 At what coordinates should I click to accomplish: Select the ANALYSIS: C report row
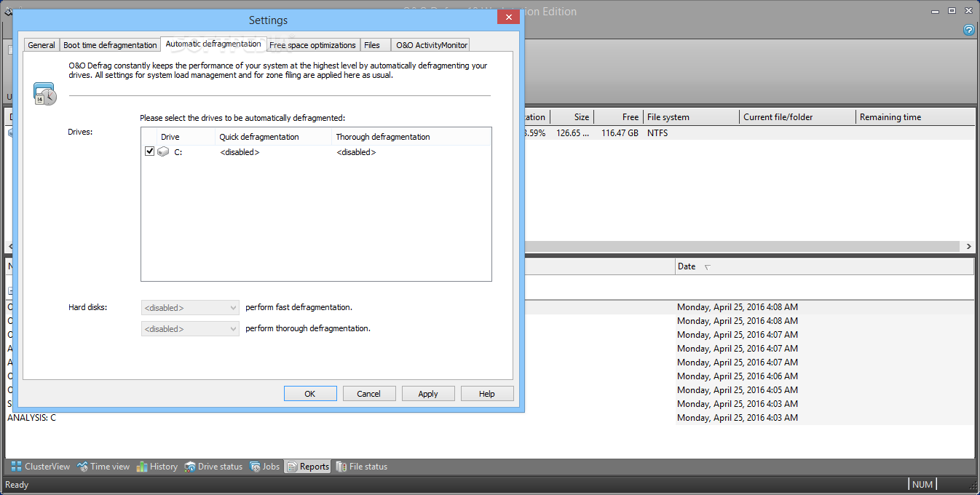tap(31, 418)
